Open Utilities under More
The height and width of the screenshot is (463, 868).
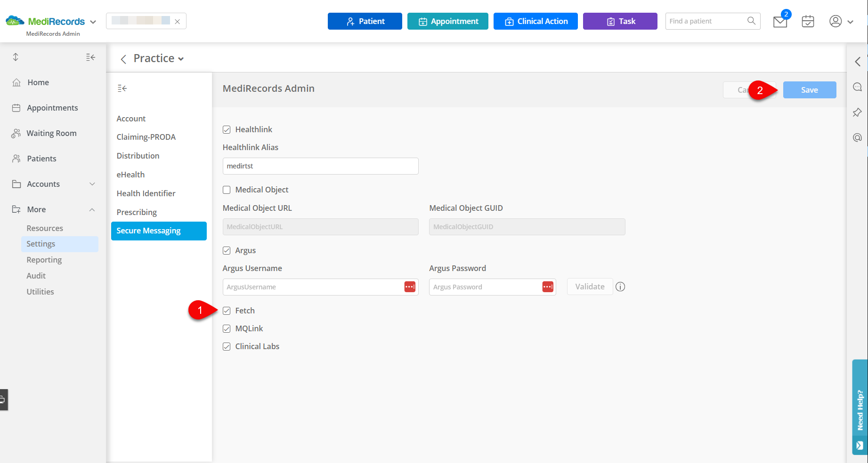pos(40,292)
